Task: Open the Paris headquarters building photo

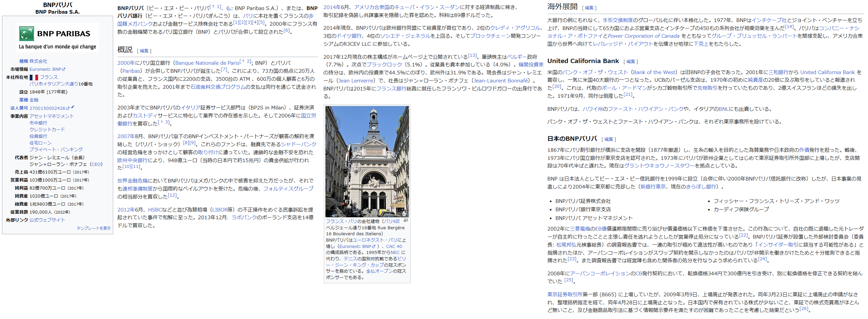Action: tap(367, 162)
